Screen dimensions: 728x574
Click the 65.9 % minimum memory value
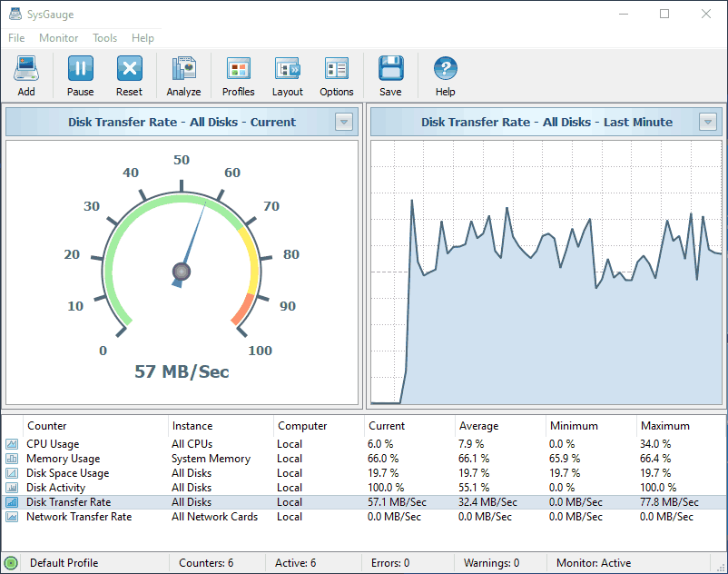point(565,459)
